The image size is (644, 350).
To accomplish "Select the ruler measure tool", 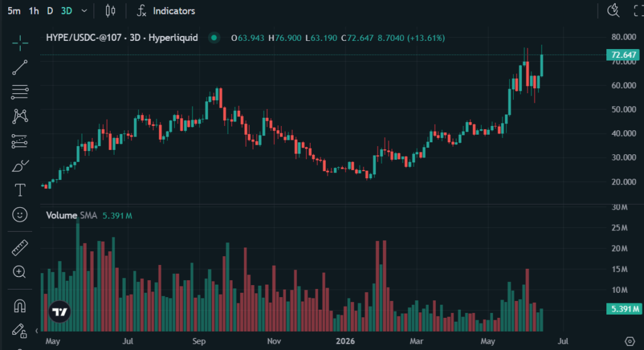I will click(x=19, y=247).
